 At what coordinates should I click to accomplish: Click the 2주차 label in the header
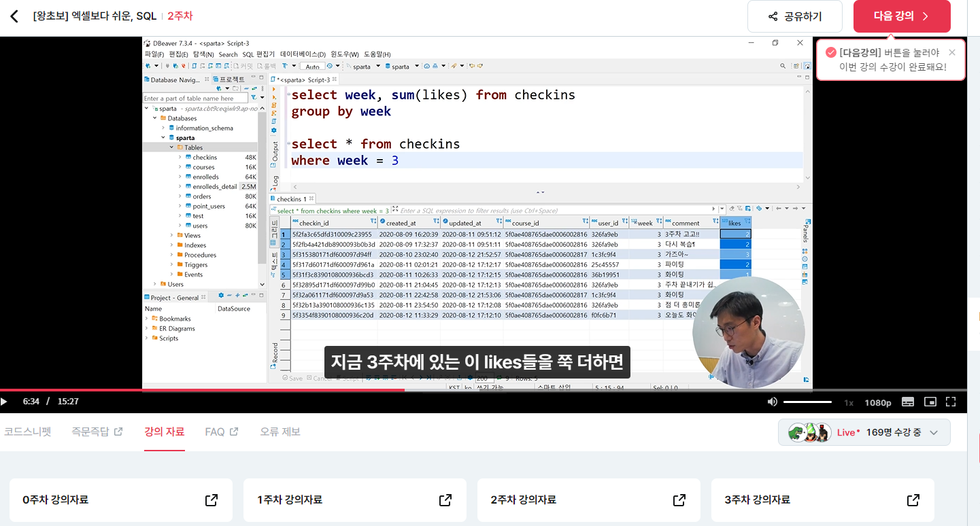[180, 16]
